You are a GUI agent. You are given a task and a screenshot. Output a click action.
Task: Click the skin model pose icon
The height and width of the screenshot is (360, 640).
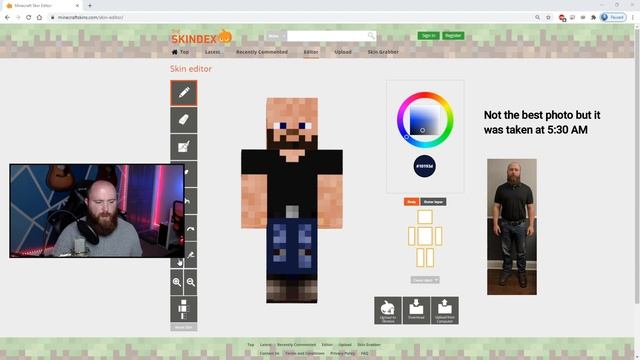click(184, 309)
